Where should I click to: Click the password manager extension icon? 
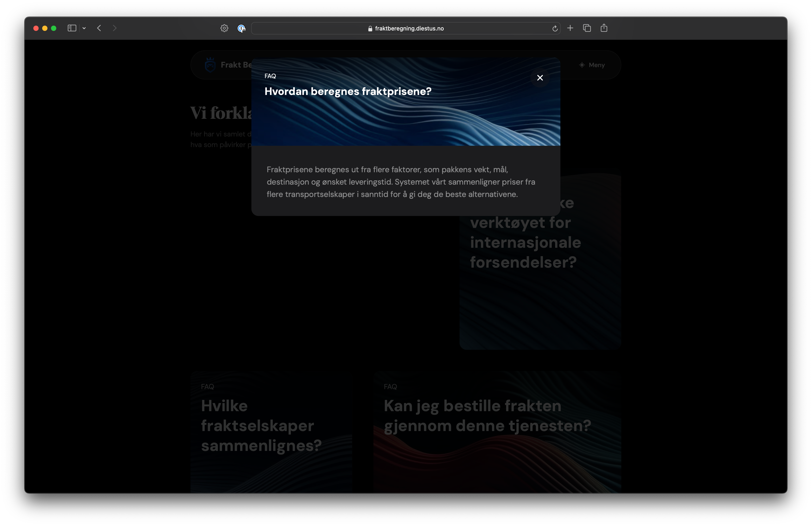(241, 28)
